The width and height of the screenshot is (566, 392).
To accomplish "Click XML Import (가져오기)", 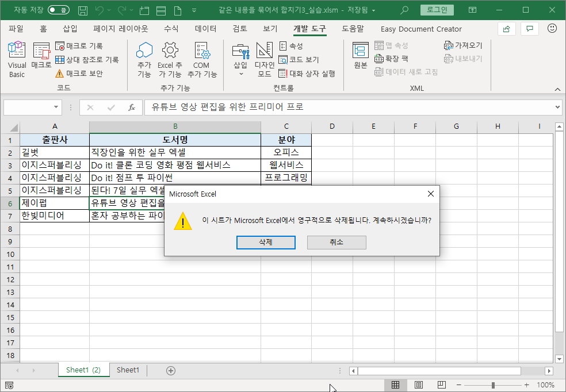I will click(x=463, y=45).
